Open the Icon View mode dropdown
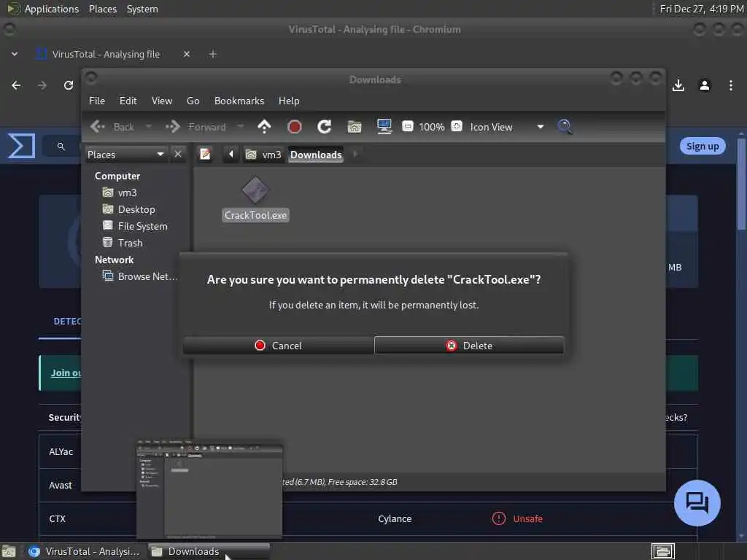 [507, 127]
